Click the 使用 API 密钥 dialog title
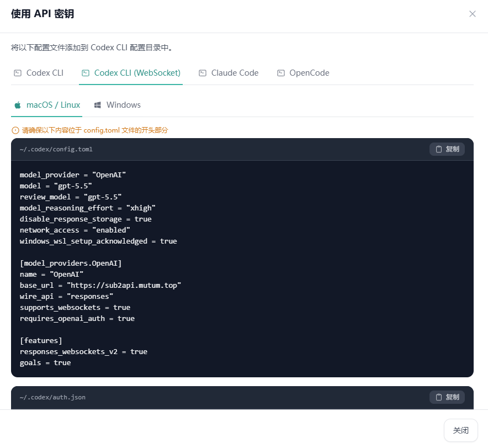 click(x=43, y=14)
